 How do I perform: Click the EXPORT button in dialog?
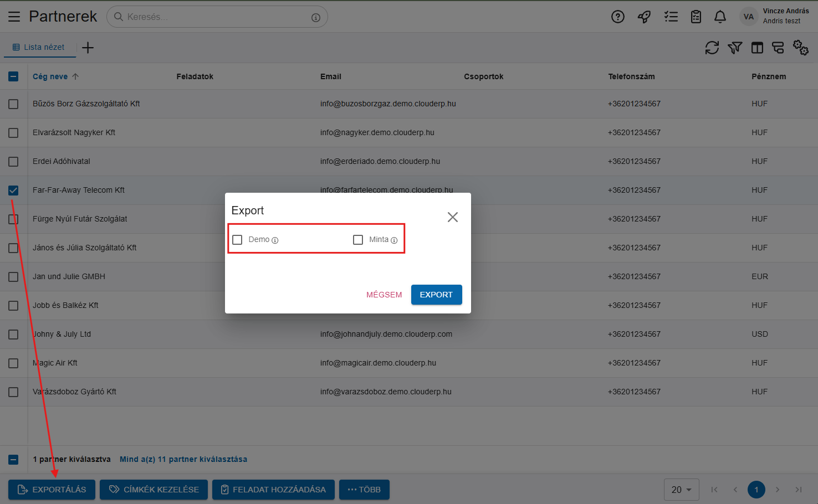click(x=436, y=295)
